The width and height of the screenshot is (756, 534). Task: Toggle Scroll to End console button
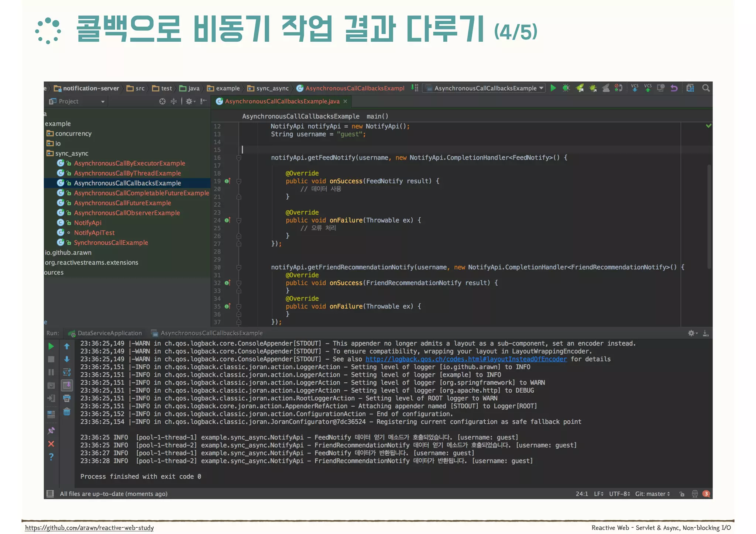click(x=67, y=385)
